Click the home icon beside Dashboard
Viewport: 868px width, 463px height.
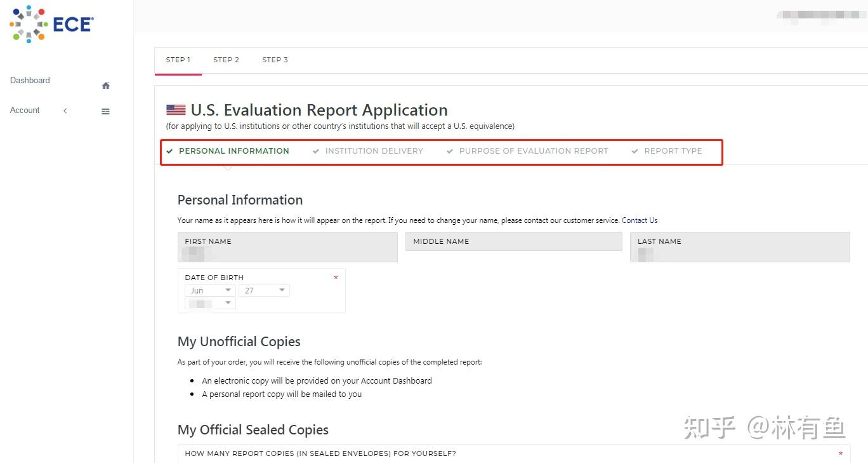[106, 86]
